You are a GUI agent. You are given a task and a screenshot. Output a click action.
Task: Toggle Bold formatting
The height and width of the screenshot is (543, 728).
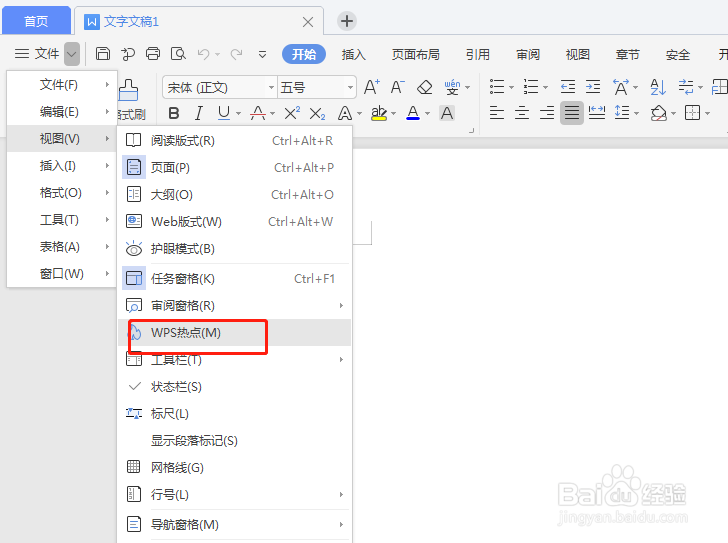174,113
